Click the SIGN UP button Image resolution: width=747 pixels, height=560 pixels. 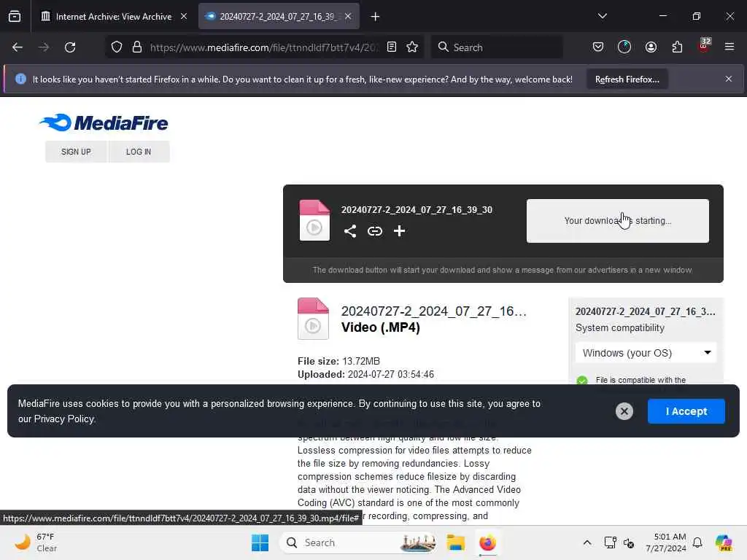[x=76, y=152]
